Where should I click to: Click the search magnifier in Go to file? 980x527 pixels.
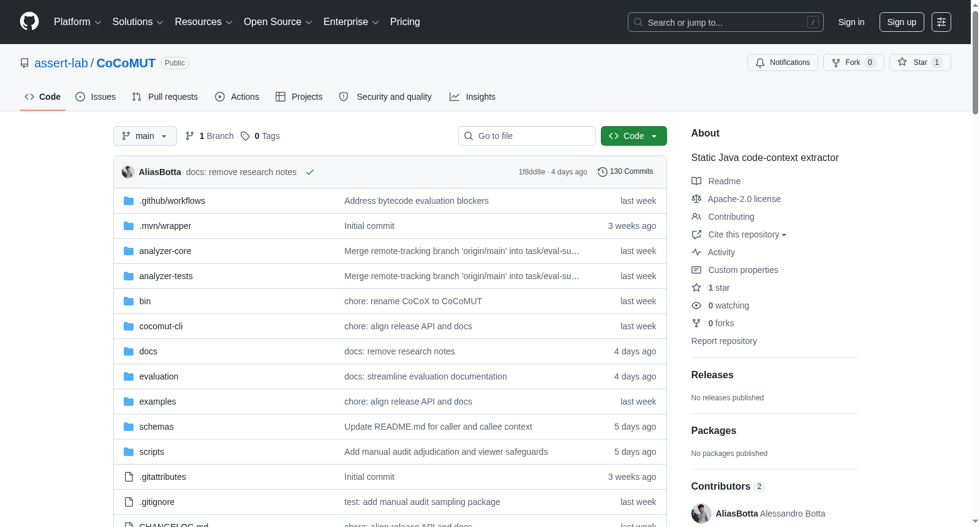pyautogui.click(x=469, y=136)
